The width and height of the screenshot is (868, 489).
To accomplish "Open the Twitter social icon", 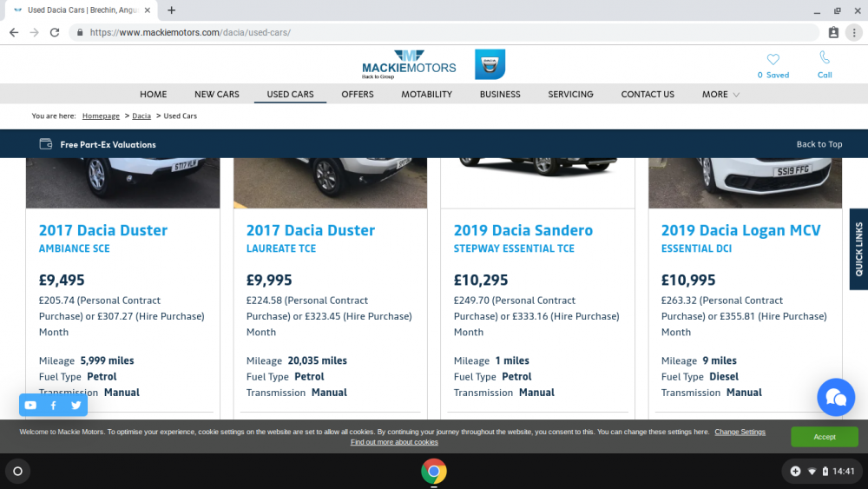I will click(x=76, y=406).
